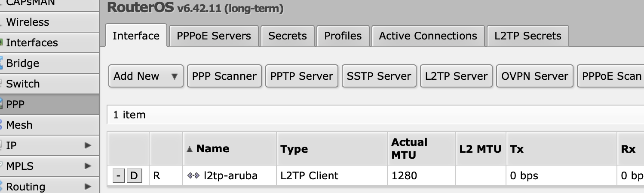Expand the IP submenu arrow
Image resolution: width=644 pixels, height=193 pixels.
click(x=88, y=145)
